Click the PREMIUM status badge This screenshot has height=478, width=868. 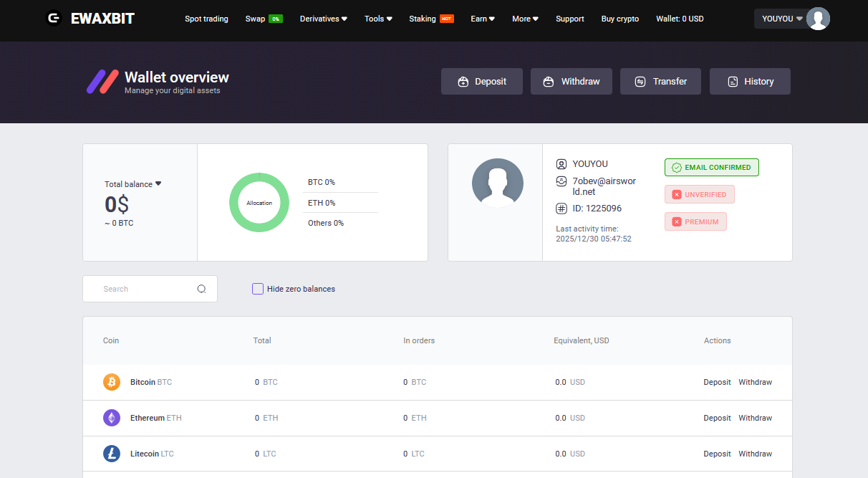pyautogui.click(x=695, y=222)
